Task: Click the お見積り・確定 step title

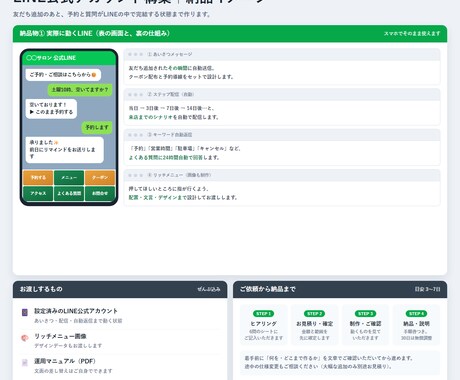Action: pyautogui.click(x=314, y=324)
